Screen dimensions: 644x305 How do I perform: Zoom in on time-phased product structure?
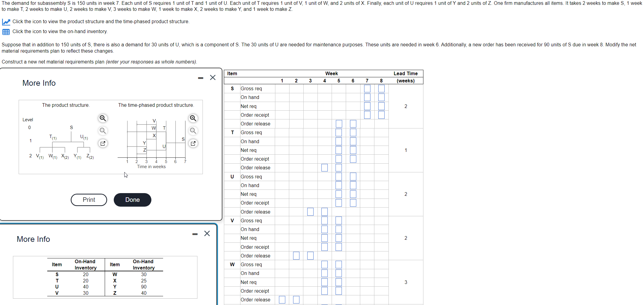pos(193,118)
